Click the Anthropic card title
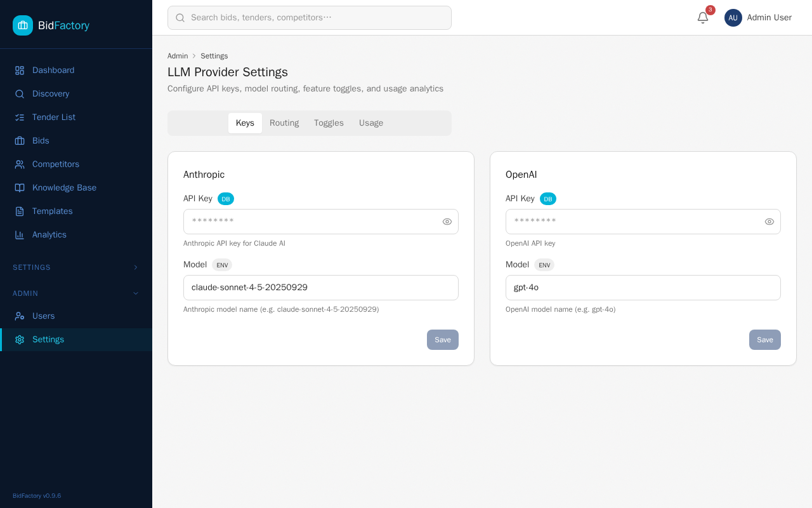This screenshot has height=508, width=812. [x=204, y=175]
